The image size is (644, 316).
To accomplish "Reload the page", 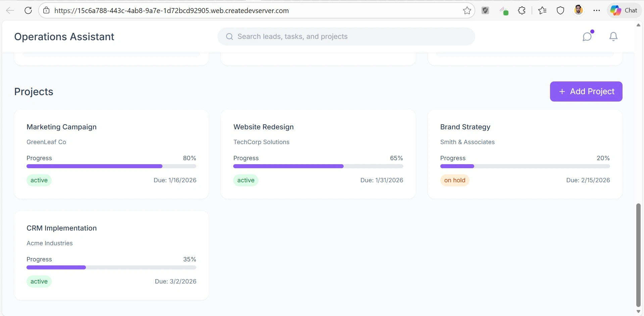I will point(28,10).
